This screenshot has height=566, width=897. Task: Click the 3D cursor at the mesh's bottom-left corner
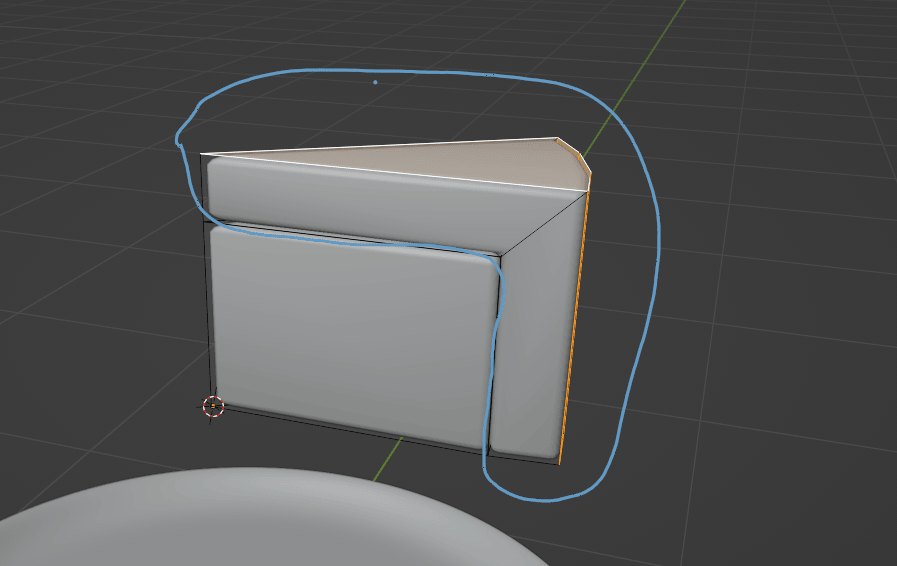point(212,405)
